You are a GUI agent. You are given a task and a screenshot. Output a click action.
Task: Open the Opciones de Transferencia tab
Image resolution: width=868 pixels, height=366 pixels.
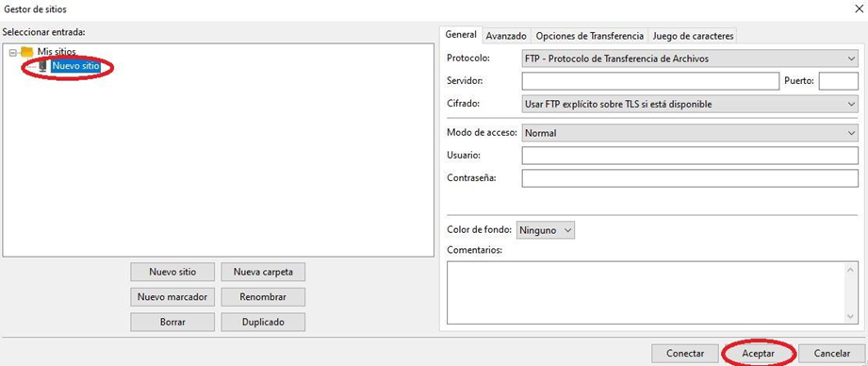tap(590, 36)
